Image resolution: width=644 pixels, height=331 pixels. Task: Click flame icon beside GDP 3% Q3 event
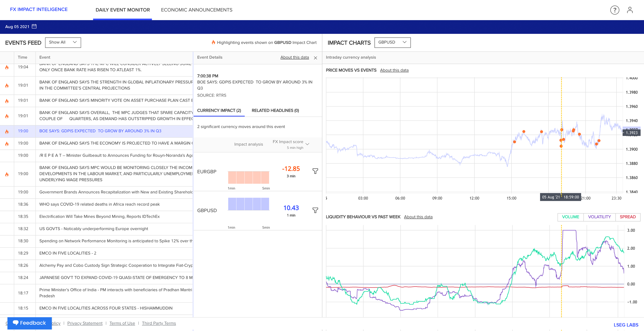(7, 131)
